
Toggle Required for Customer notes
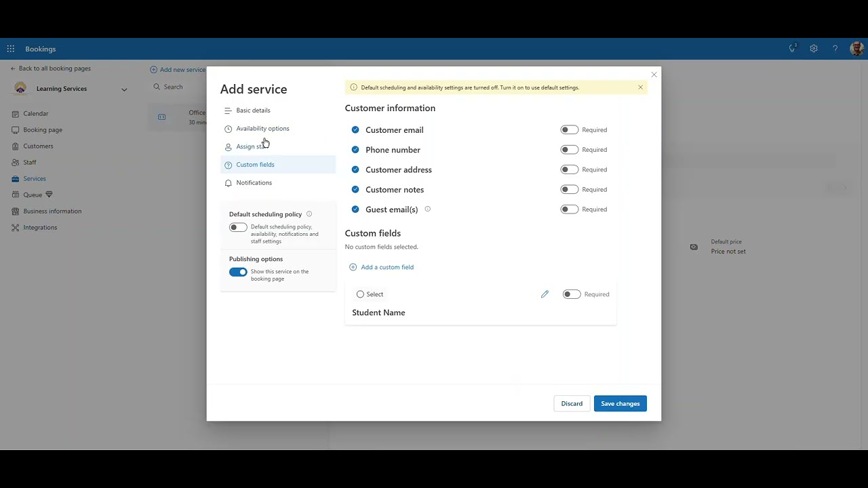[569, 189]
